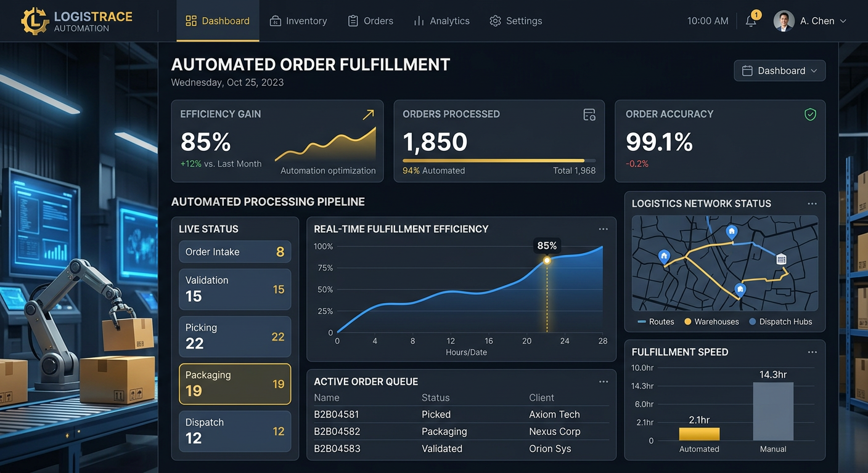Open Logistics Network Status options menu
This screenshot has height=473, width=868.
[x=812, y=204]
